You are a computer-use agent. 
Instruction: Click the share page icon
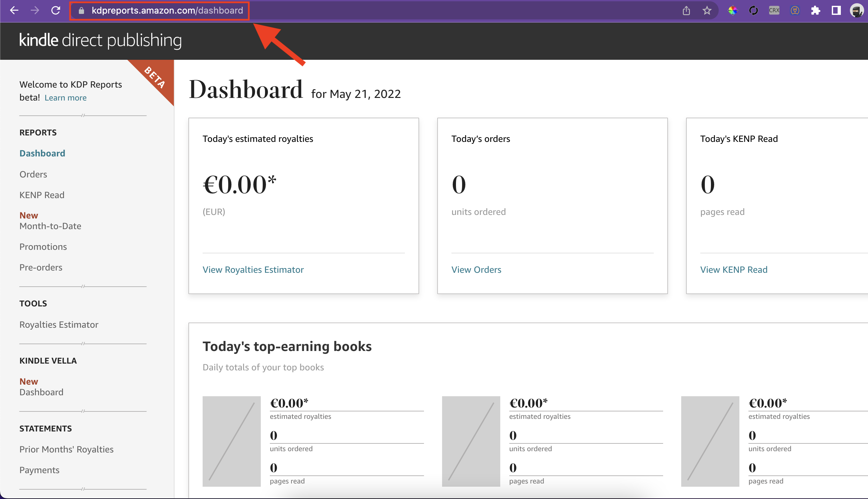pyautogui.click(x=686, y=11)
